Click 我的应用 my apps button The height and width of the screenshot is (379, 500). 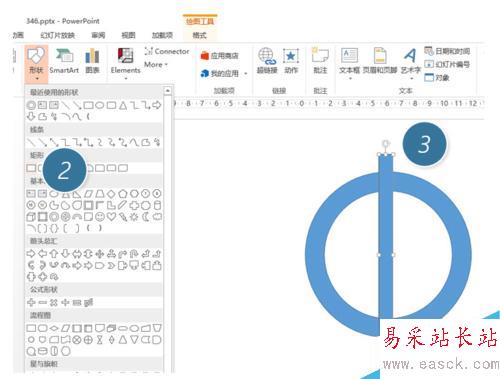(219, 73)
